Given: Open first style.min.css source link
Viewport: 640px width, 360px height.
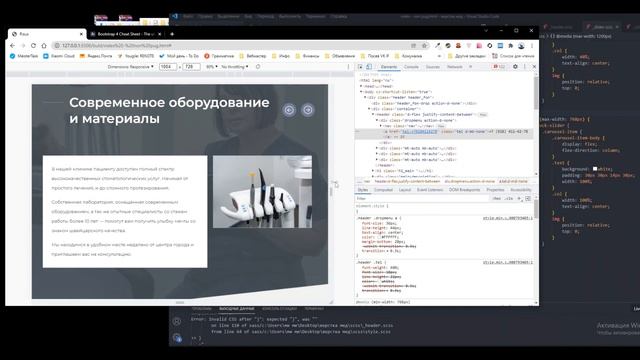Looking at the screenshot, I should [x=507, y=218].
